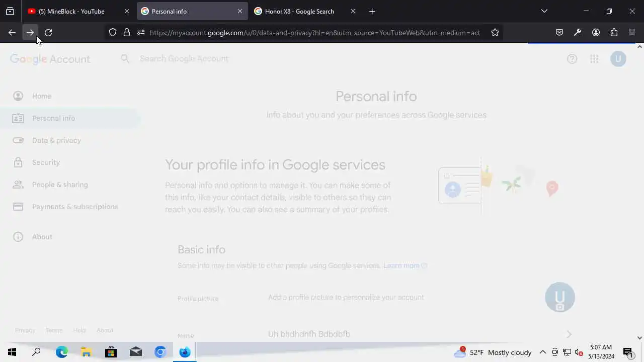Close the Honor X8 Google Search tab
644x362 pixels.
point(353,11)
